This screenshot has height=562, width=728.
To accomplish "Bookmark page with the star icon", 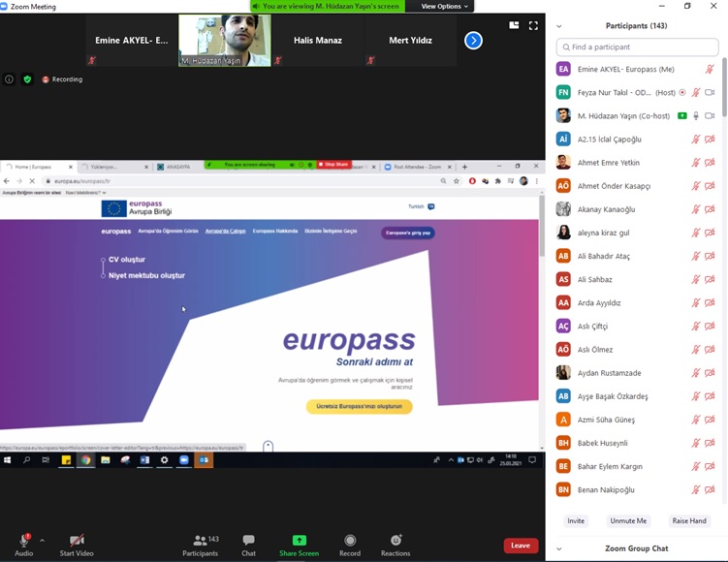I will click(457, 181).
